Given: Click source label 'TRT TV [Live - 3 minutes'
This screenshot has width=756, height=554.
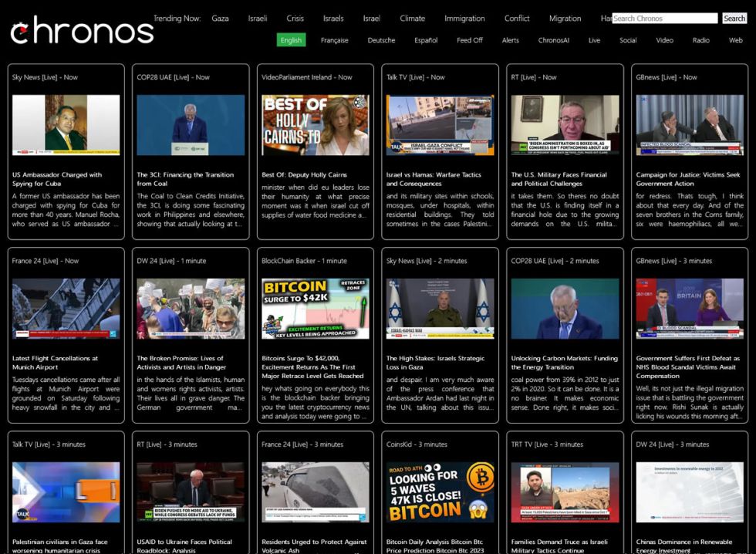Looking at the screenshot, I should [547, 444].
